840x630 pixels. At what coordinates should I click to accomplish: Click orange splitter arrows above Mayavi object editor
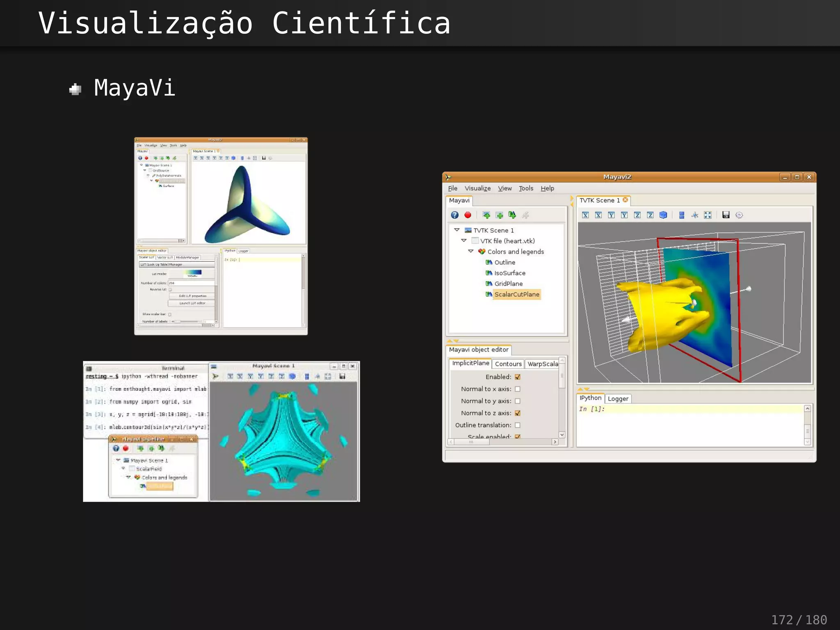(453, 341)
